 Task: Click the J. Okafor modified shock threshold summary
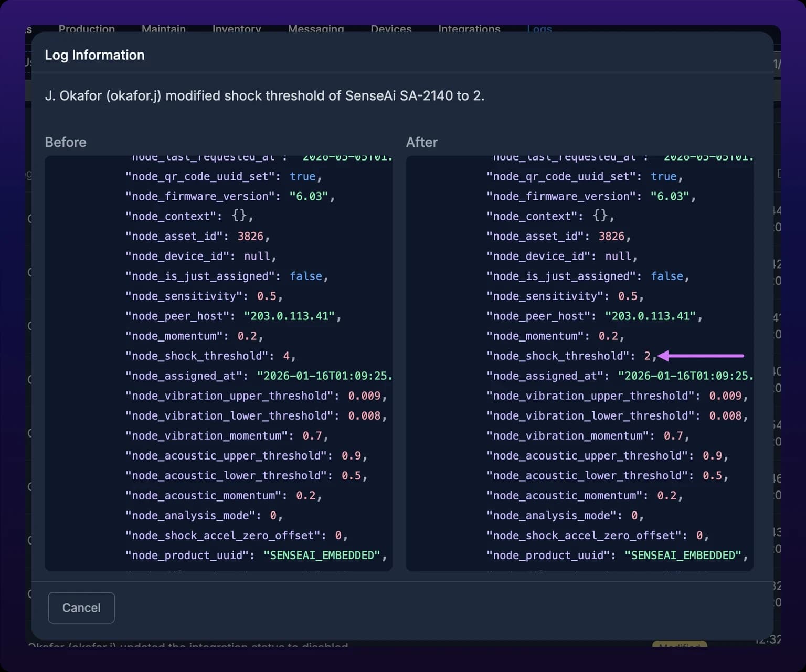tap(264, 95)
